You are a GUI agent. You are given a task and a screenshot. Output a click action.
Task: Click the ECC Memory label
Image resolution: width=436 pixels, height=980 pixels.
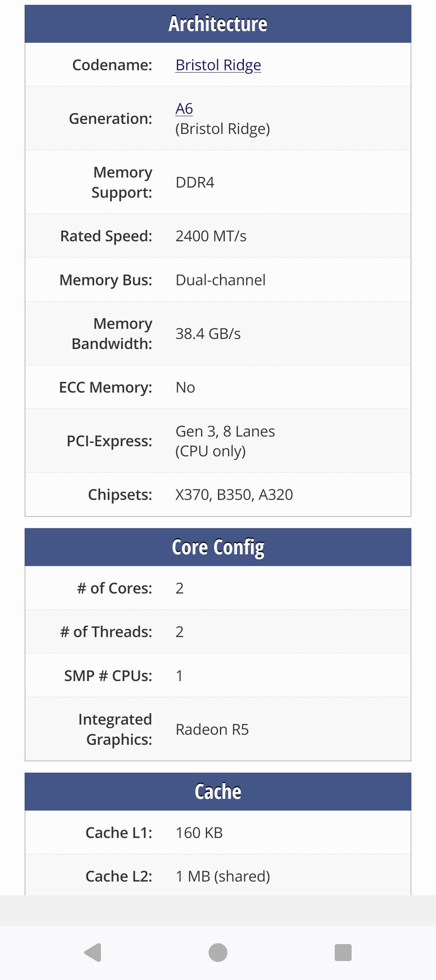coord(105,387)
